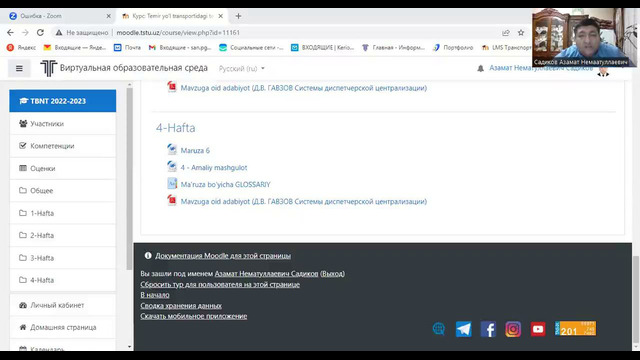
Task: Click the sidebar scroll-down arrow
Action: point(129,347)
